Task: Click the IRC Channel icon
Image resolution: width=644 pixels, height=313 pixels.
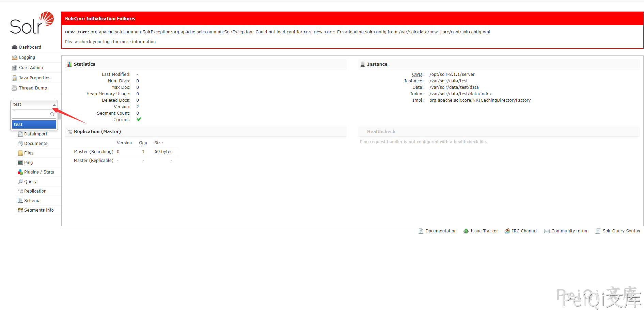Action: click(507, 231)
